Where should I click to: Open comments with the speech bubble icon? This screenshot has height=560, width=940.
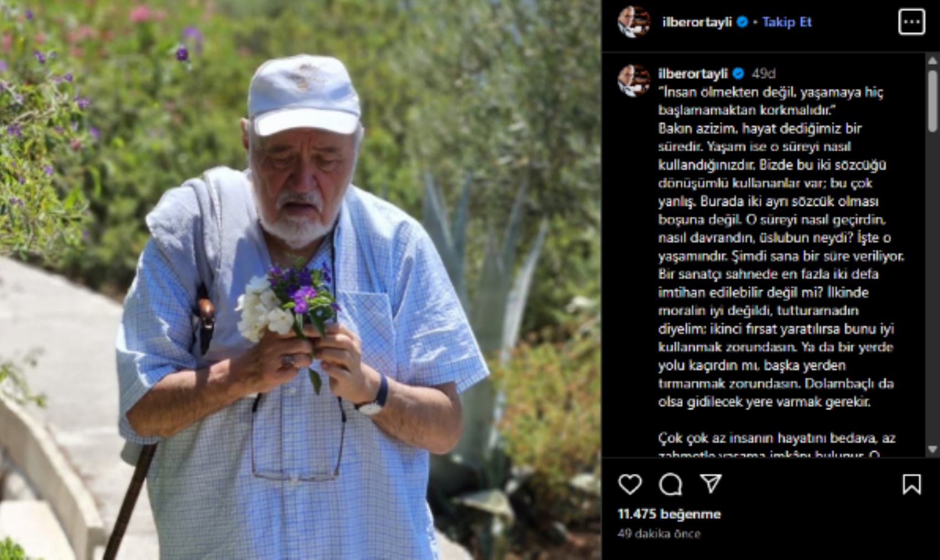pos(670,484)
